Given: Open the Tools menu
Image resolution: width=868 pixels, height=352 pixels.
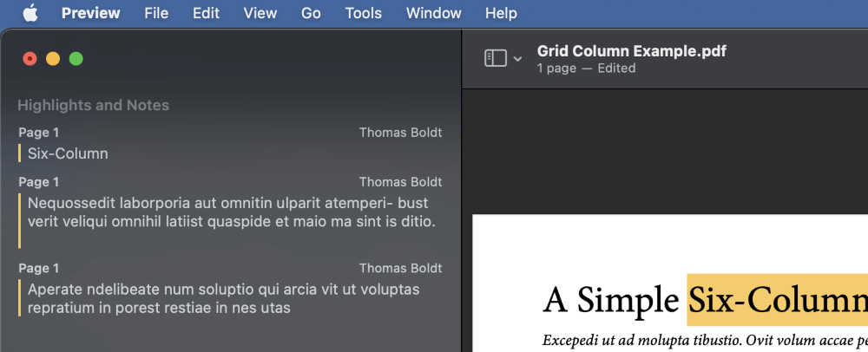Looking at the screenshot, I should pyautogui.click(x=363, y=13).
